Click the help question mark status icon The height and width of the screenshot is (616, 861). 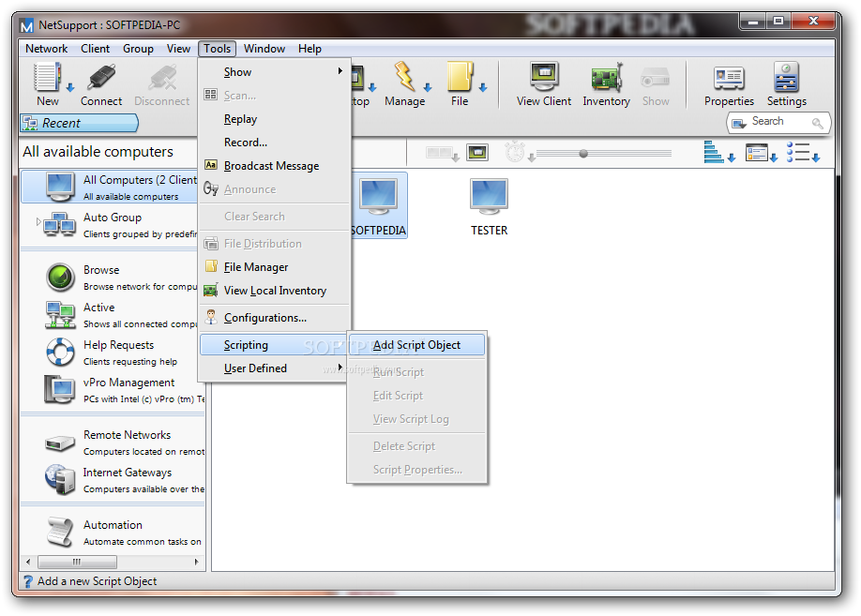[28, 581]
